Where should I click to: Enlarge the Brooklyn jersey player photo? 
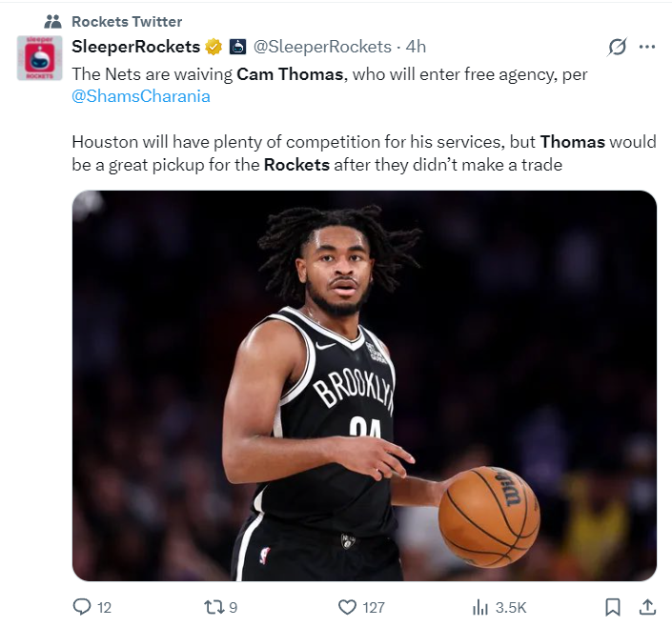[364, 386]
